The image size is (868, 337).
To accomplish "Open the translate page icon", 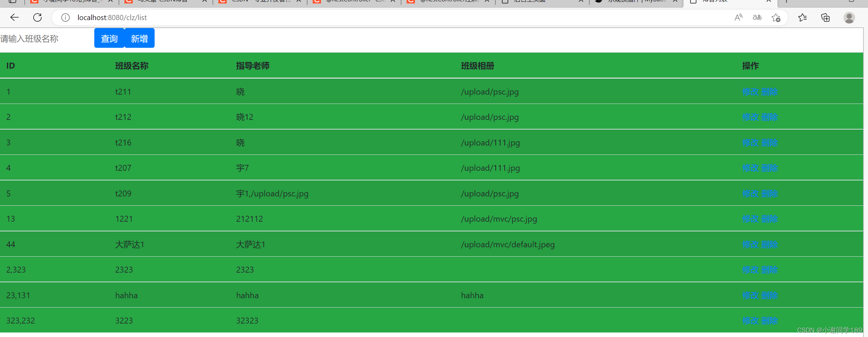I will coord(757,17).
